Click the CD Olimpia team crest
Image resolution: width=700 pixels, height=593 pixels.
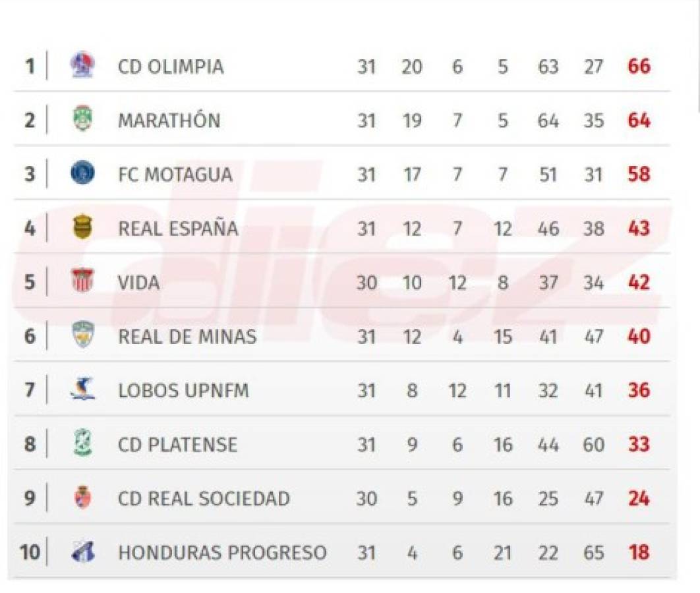[82, 66]
